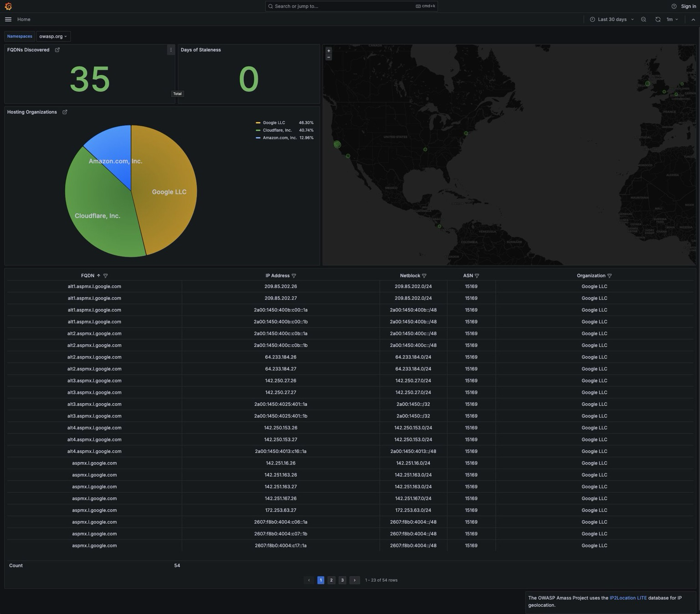Filter the Netblock column
Screen dimensions: 700x614
click(424, 276)
